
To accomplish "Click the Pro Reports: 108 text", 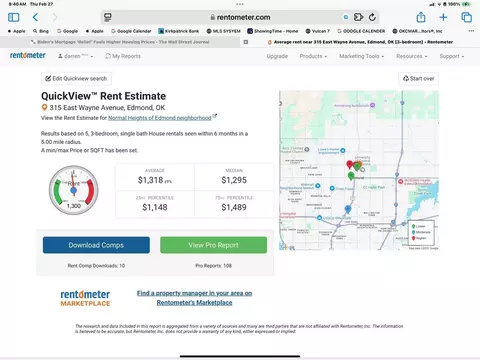I will pyautogui.click(x=213, y=266).
